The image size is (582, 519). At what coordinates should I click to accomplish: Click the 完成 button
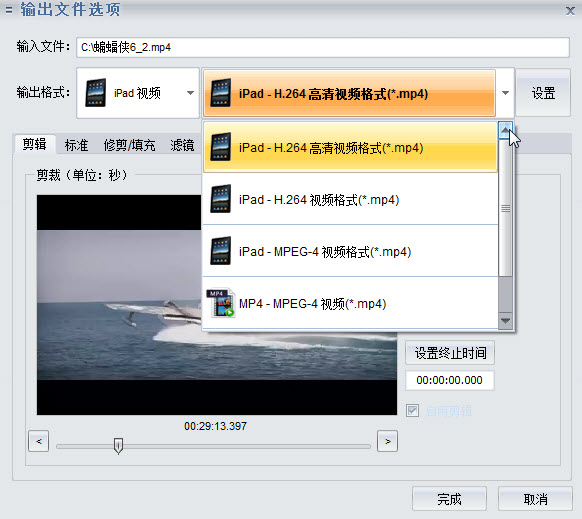(449, 499)
